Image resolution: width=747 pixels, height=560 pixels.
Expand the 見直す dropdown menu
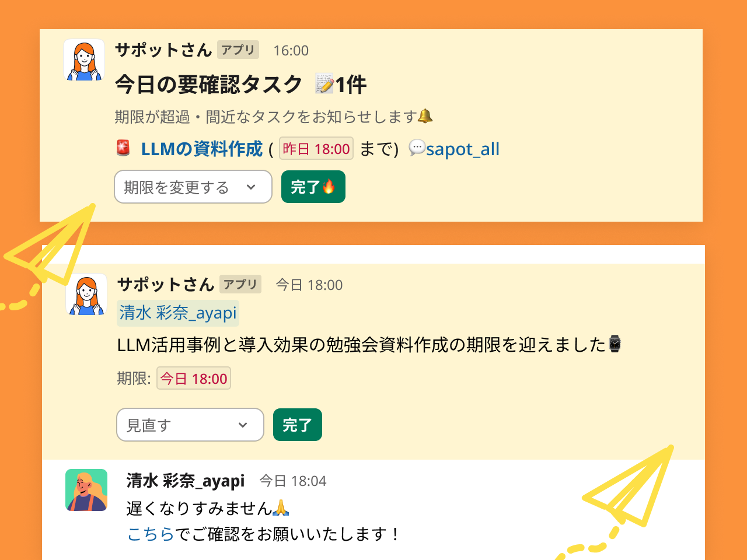tap(190, 425)
